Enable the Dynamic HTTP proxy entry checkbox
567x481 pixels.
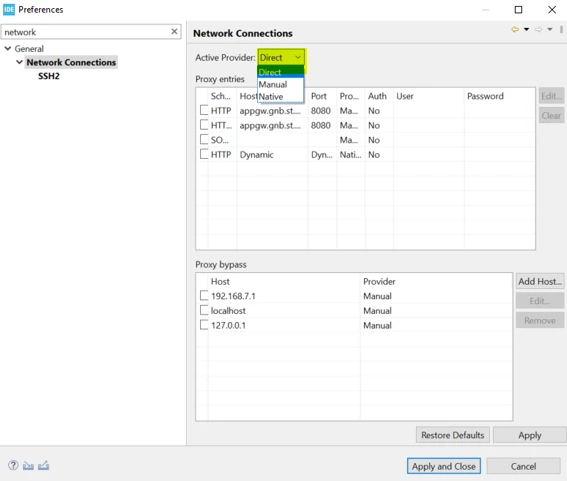[204, 154]
